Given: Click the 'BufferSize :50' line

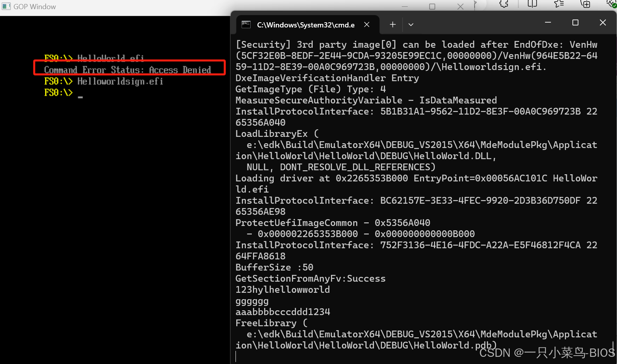Looking at the screenshot, I should (274, 267).
